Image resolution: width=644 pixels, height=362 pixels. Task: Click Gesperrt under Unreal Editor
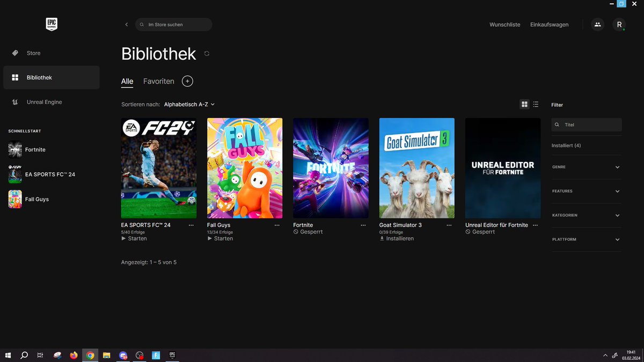pos(480,232)
